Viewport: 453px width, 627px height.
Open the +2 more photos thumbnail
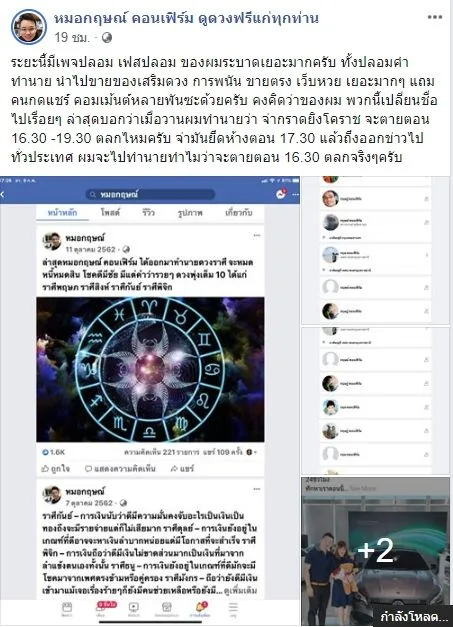[x=376, y=551]
